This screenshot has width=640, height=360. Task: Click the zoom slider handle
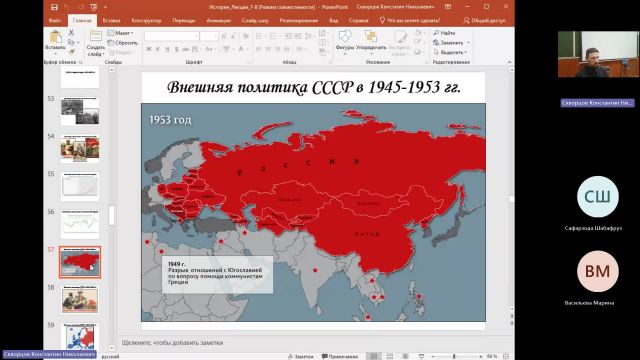(454, 356)
